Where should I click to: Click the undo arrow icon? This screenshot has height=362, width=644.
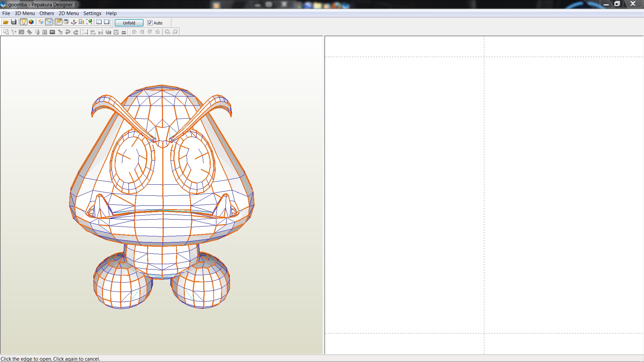68,32
